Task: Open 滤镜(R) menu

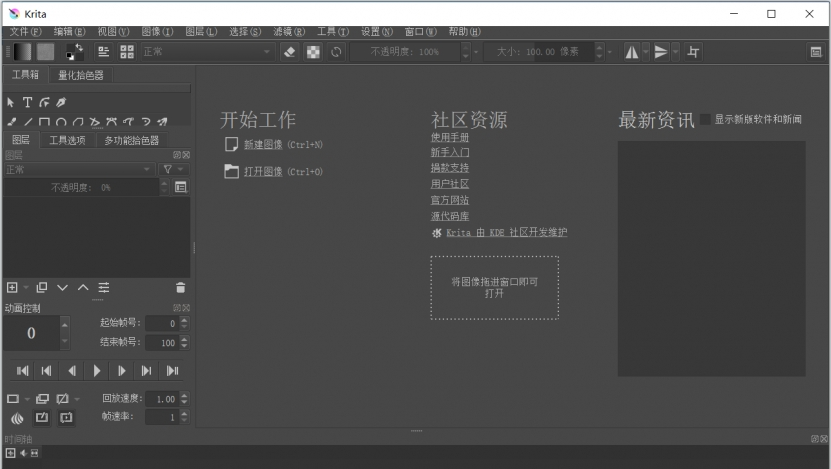Action: (x=289, y=32)
